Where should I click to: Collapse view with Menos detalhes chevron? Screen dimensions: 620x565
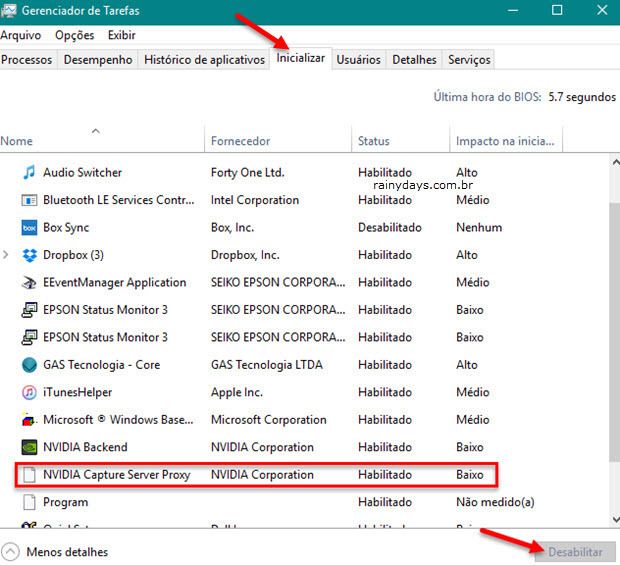coord(11,551)
